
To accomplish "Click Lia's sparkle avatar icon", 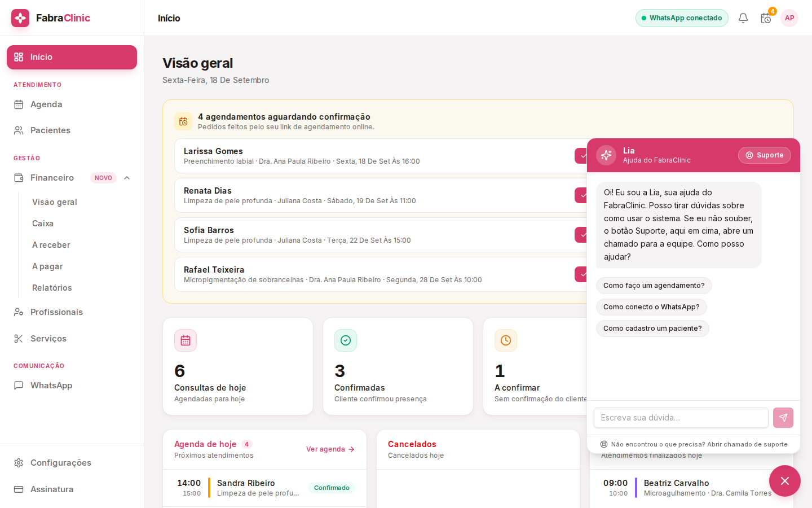I will pyautogui.click(x=606, y=155).
